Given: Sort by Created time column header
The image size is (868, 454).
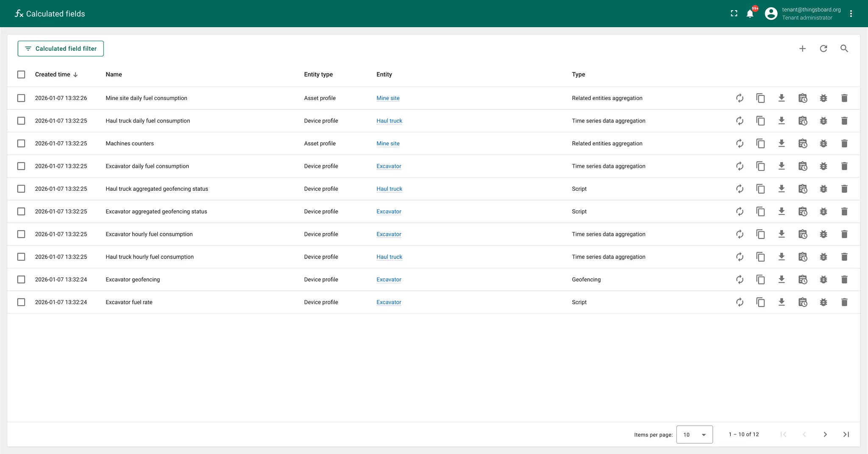Looking at the screenshot, I should (53, 75).
